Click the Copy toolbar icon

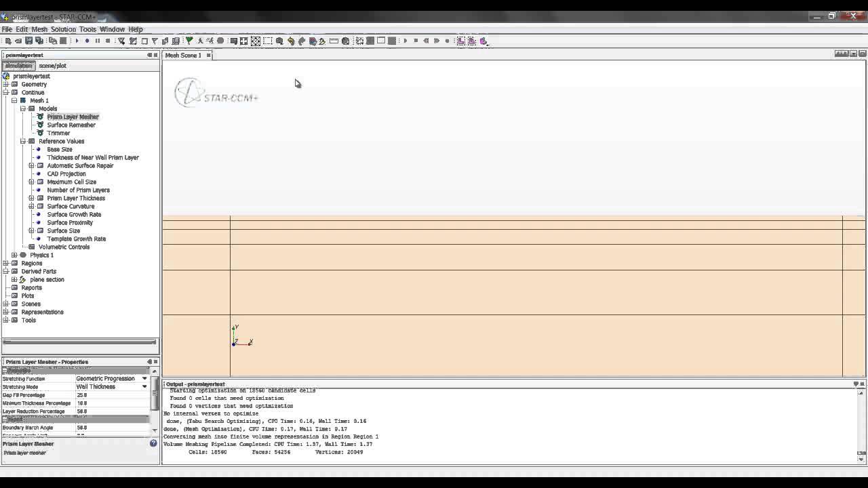52,41
